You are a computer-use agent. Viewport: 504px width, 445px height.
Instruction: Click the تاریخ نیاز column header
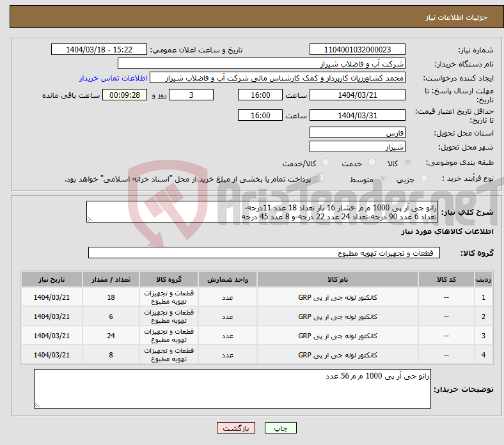[52, 279]
